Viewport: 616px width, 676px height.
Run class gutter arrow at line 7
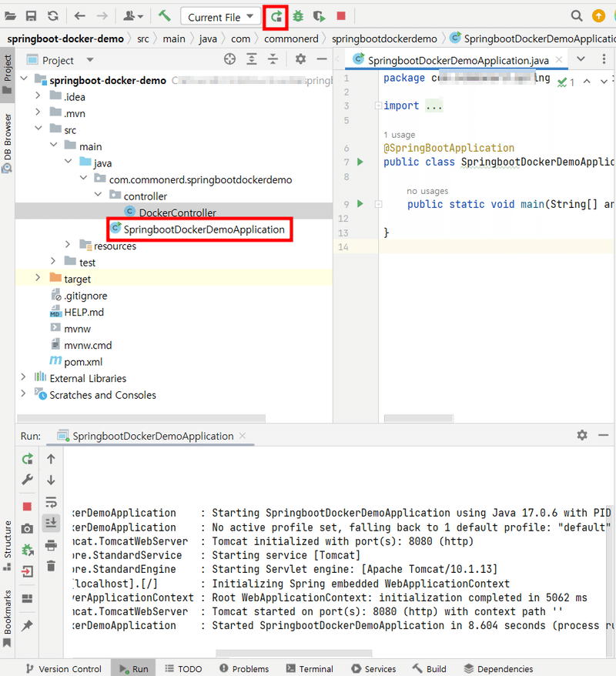[360, 162]
